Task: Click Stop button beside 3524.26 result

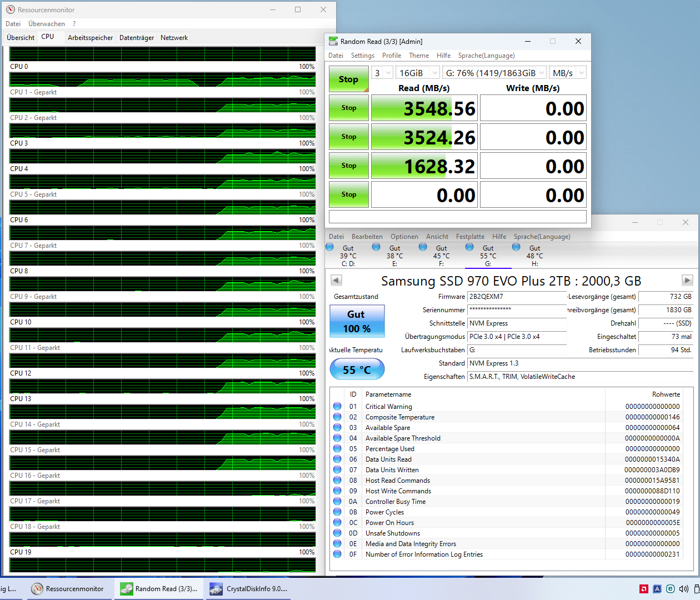Action: (x=349, y=137)
